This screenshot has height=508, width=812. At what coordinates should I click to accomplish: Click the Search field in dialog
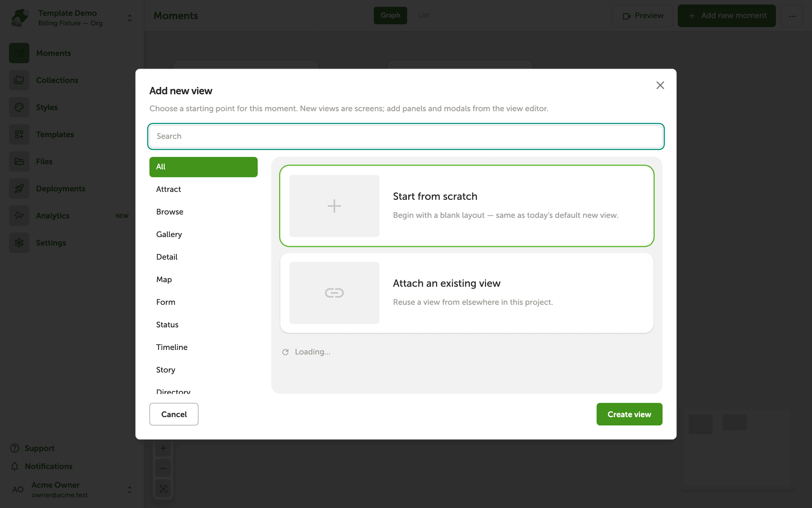pyautogui.click(x=406, y=136)
